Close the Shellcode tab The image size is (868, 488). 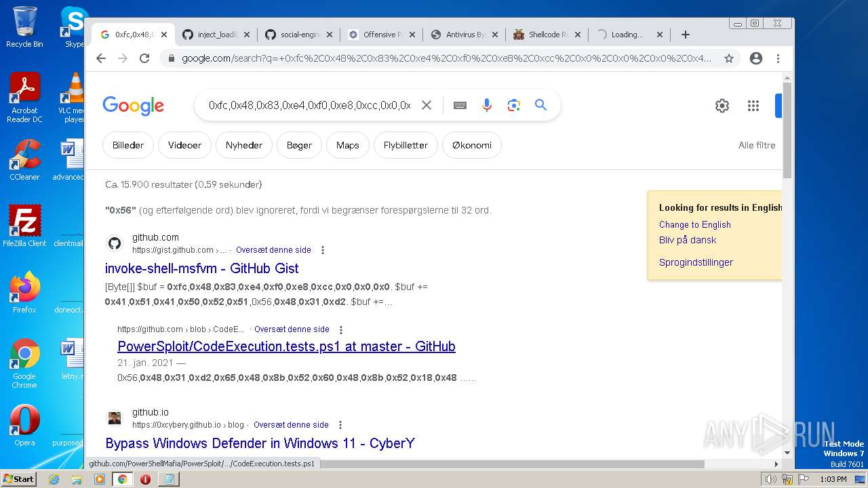[x=578, y=35]
